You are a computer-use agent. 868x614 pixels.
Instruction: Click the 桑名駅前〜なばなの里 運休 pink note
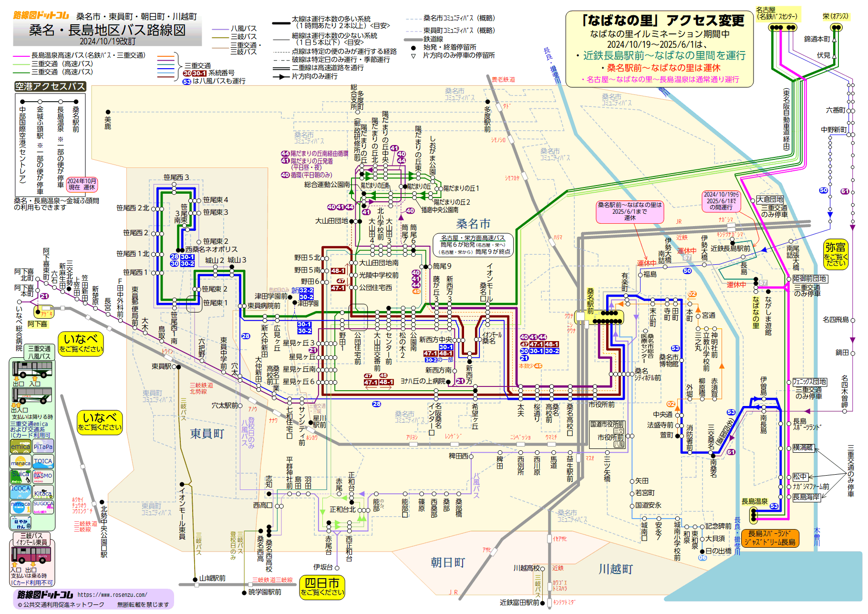pyautogui.click(x=630, y=211)
